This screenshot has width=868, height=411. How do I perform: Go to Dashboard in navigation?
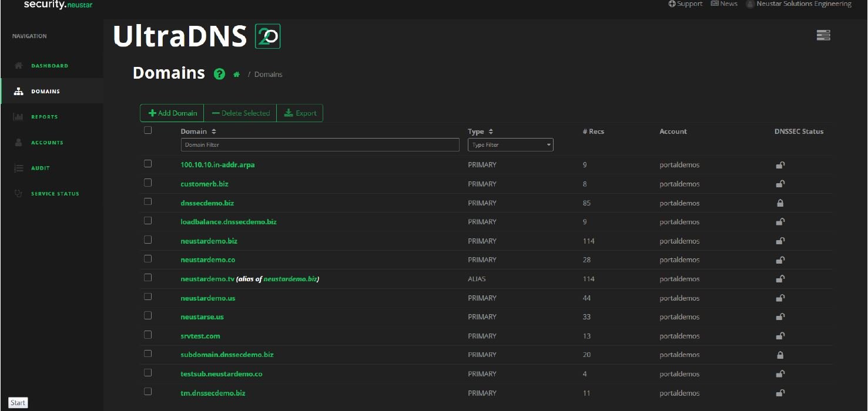[50, 66]
